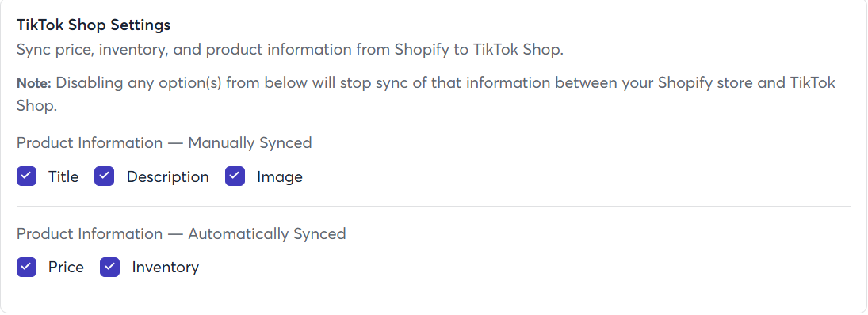Screen dimensions: 868x315
Task: Click the Description checkbox label text
Action: 168,176
